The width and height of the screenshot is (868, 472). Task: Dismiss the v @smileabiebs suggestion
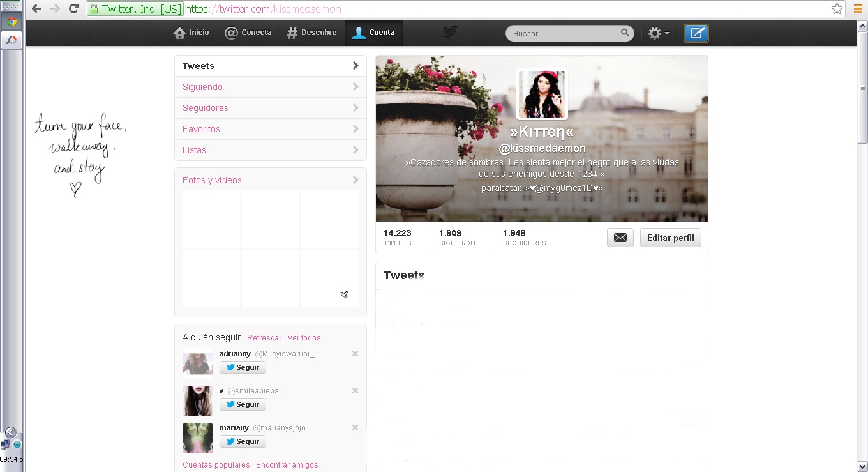(355, 390)
